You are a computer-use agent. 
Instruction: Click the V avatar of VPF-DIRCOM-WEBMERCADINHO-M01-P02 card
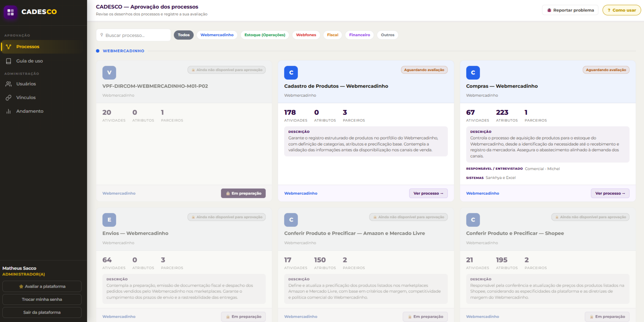click(x=109, y=73)
